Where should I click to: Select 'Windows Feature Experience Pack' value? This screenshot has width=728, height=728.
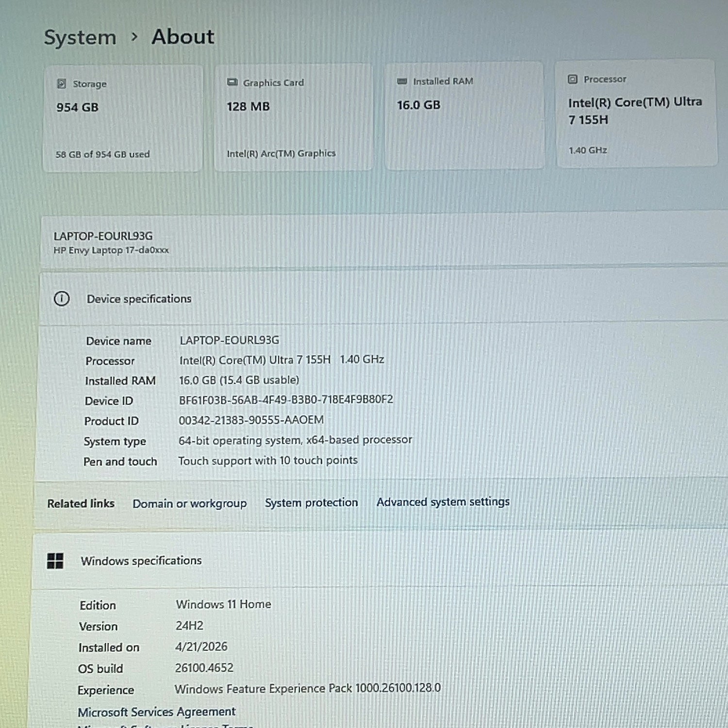(308, 689)
